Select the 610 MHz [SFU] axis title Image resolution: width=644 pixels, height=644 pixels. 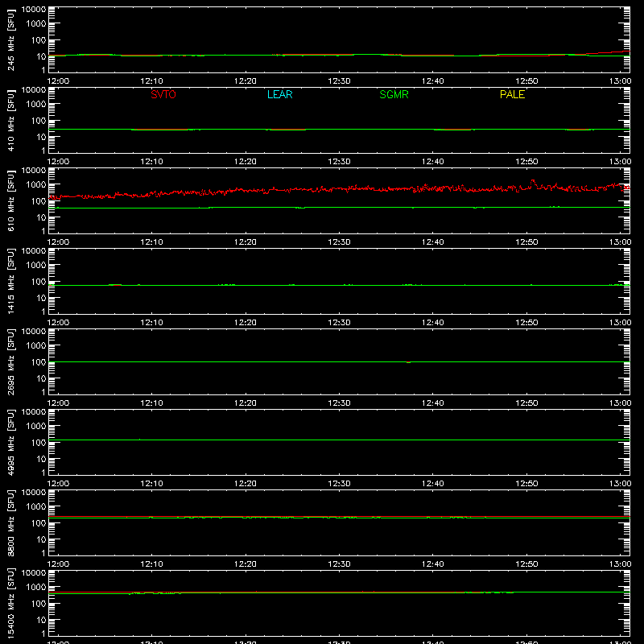tap(10, 200)
